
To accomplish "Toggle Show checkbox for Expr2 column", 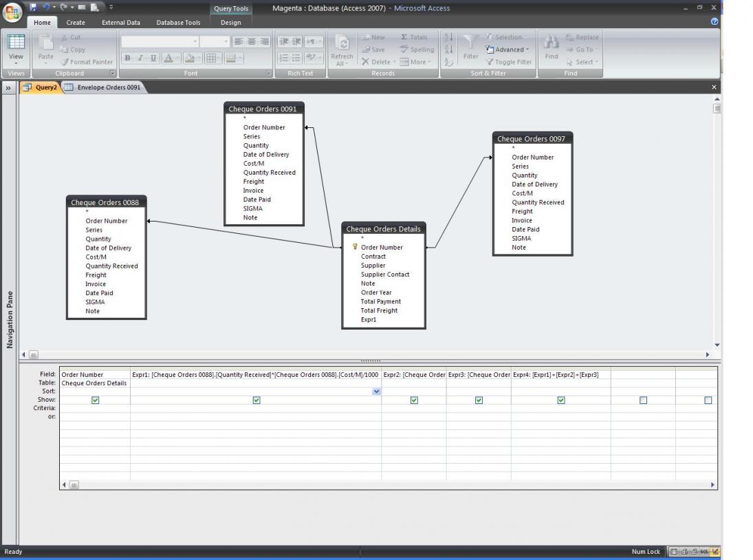I will coord(414,400).
